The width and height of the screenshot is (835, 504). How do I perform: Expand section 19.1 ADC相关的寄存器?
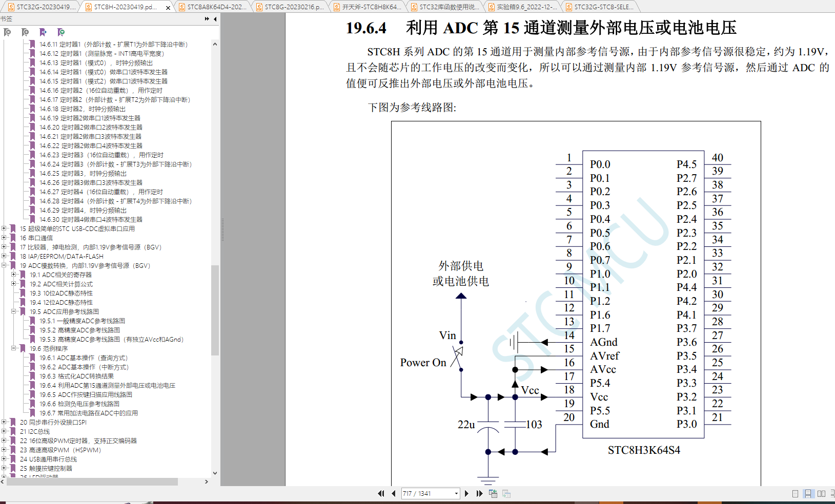coord(14,275)
